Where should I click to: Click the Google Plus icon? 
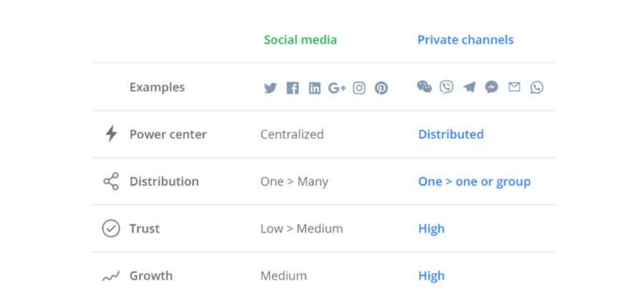(337, 88)
